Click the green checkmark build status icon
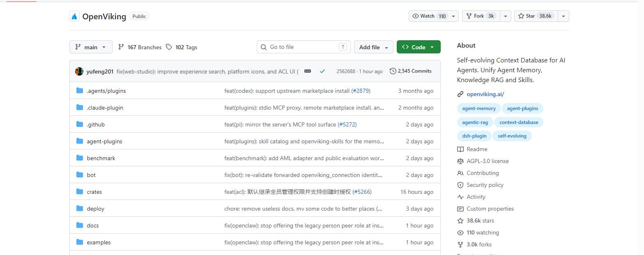This screenshot has height=255, width=644. [x=322, y=71]
